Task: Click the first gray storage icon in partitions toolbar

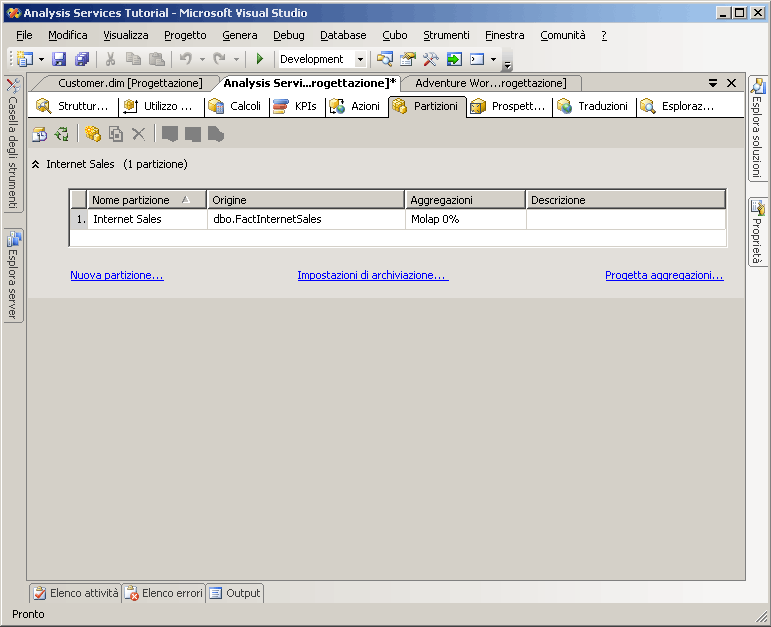Action: 170,134
